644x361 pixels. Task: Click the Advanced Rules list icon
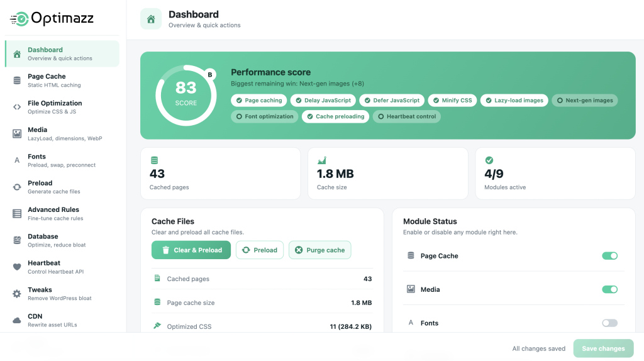[17, 214]
